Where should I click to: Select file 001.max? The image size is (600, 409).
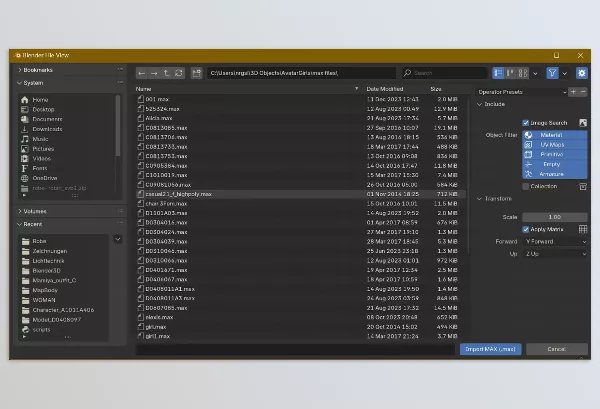[301, 99]
